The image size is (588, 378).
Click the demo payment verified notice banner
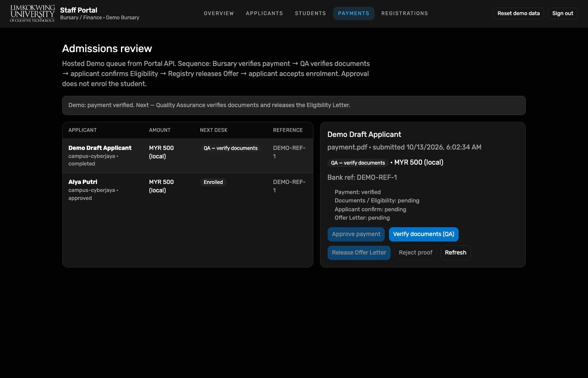[x=294, y=105]
